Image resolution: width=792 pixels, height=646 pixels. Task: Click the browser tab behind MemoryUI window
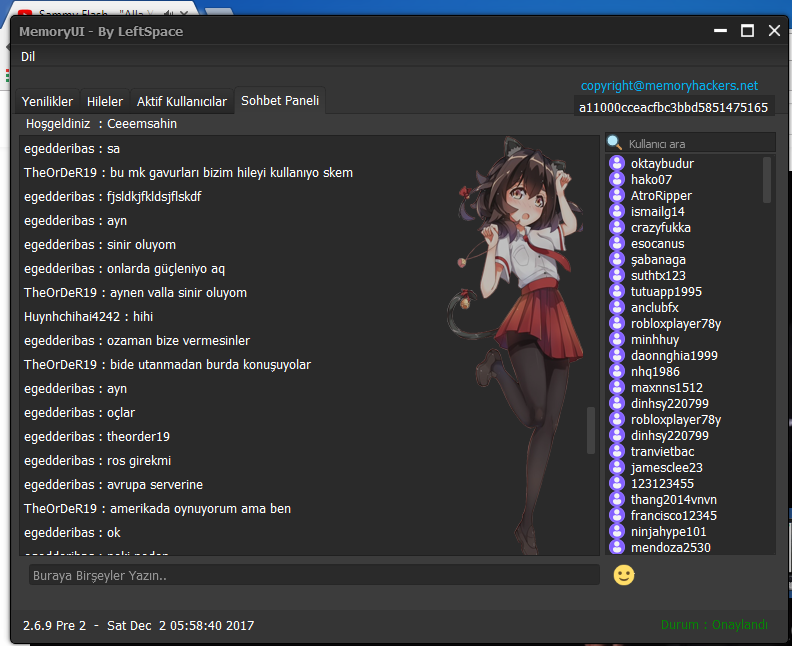coord(104,11)
